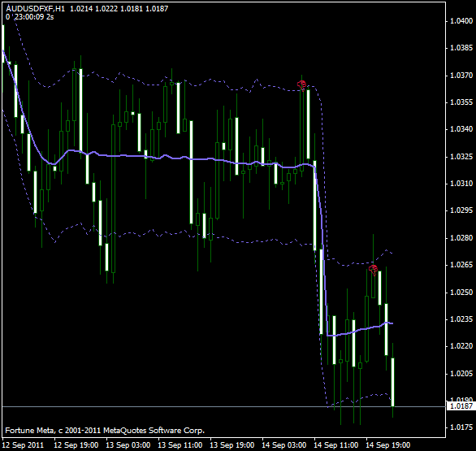The width and height of the screenshot is (476, 451).
Task: Click the 13 Sep 19:00 time label
Action: [x=232, y=445]
